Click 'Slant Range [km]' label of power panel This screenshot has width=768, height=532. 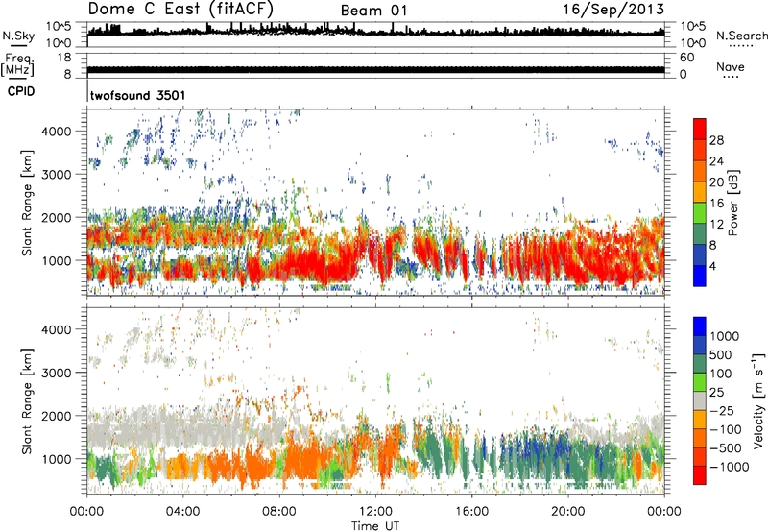click(27, 203)
